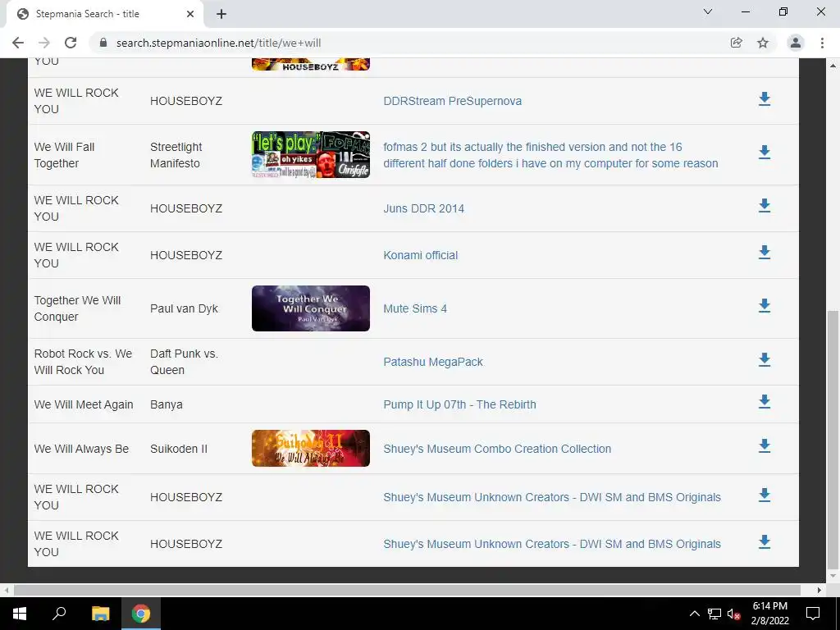Open DDRStream PreSupernova pack link
This screenshot has height=630, width=840.
452,101
